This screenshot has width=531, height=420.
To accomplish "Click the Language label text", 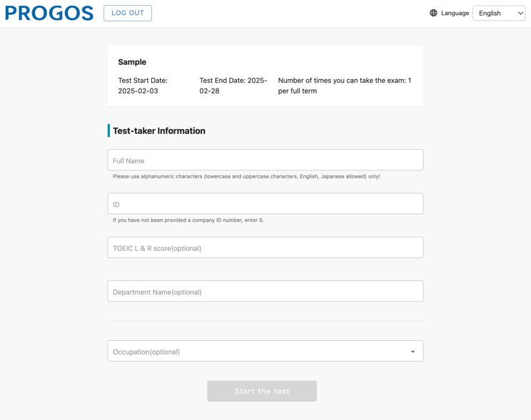I will click(455, 14).
